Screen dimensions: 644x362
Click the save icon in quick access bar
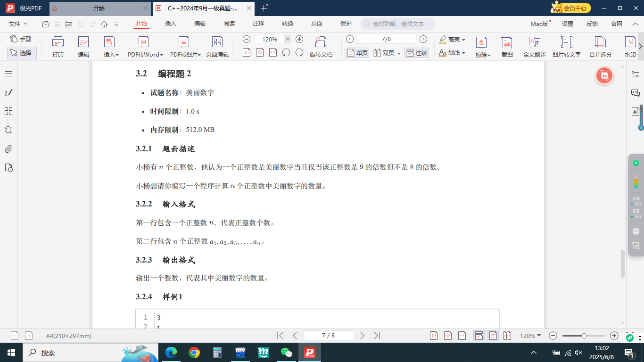pos(57,24)
